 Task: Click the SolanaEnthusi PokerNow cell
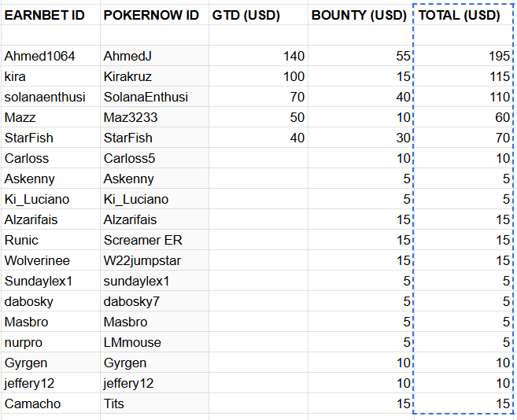[x=153, y=97]
